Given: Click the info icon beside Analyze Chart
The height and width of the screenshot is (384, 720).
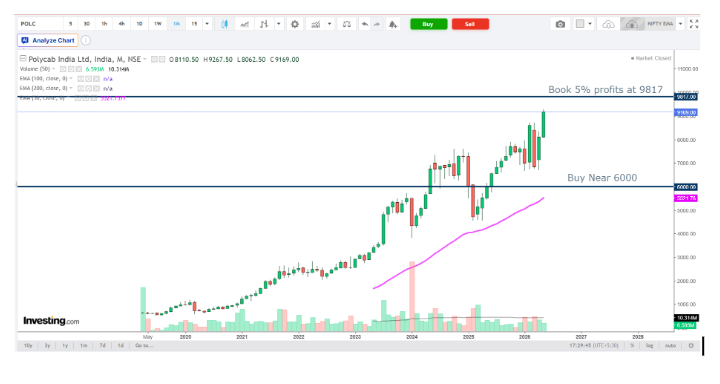Looking at the screenshot, I should [86, 40].
